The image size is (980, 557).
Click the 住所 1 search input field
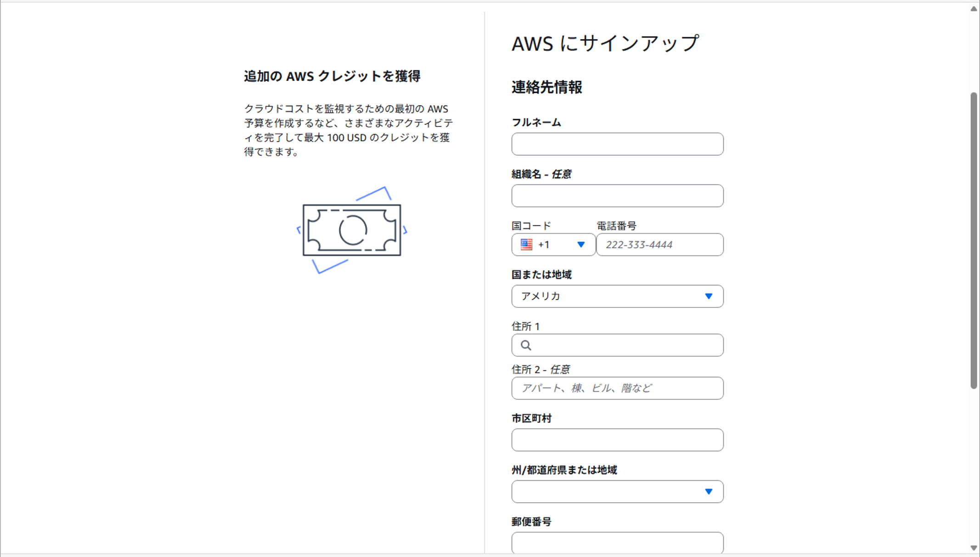[x=617, y=345]
